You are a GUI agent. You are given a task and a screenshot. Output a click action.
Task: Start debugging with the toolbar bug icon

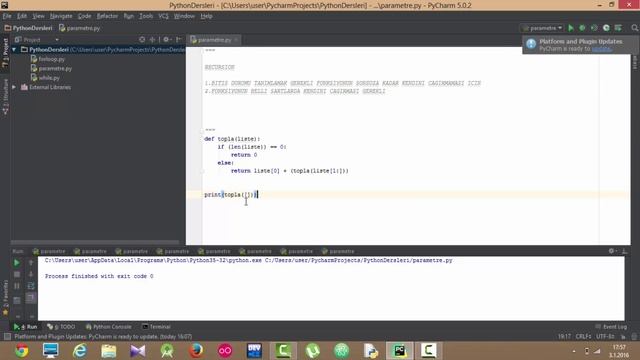(x=582, y=28)
